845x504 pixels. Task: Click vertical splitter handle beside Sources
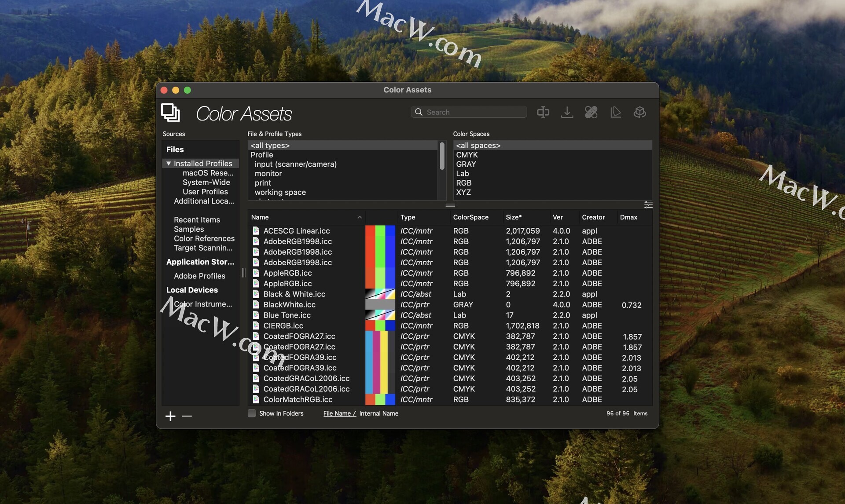244,273
